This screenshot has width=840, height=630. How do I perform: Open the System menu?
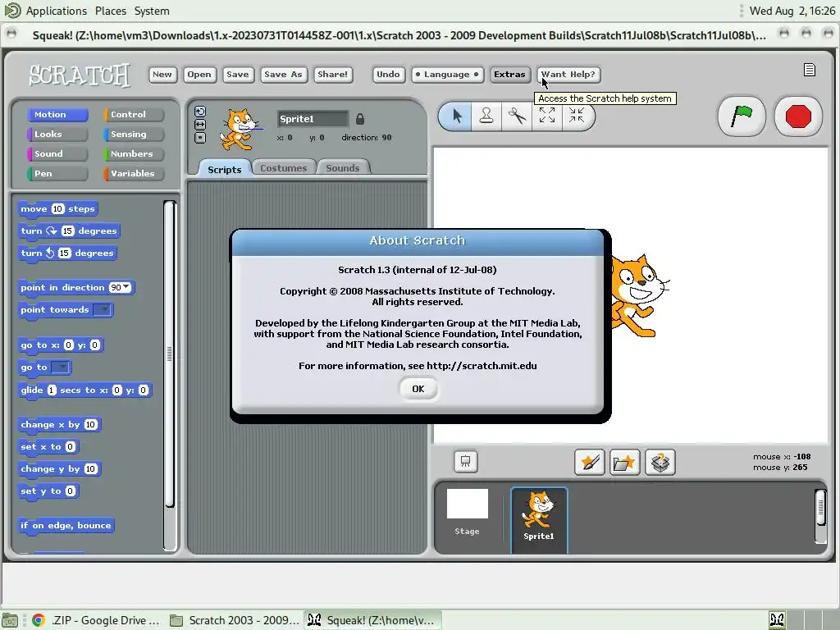pyautogui.click(x=152, y=11)
